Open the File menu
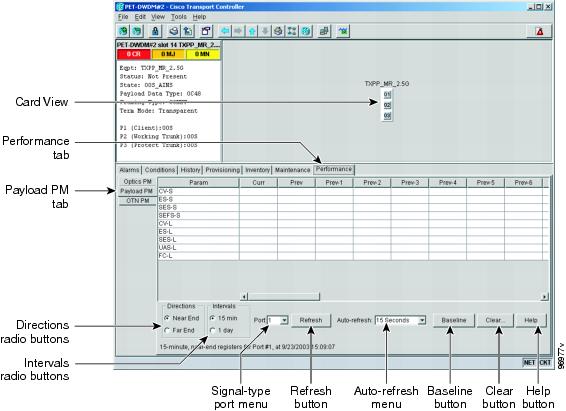 123,17
